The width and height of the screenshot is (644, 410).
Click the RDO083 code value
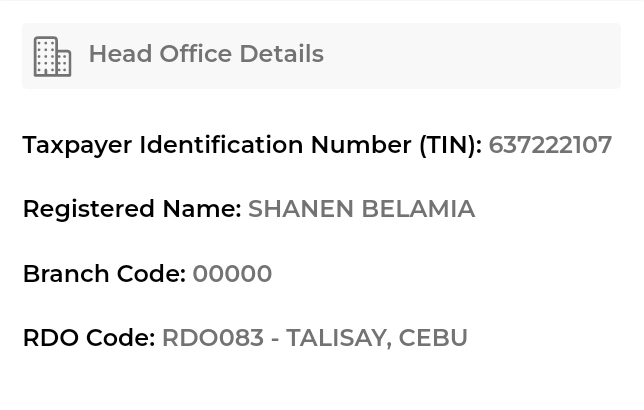click(212, 338)
